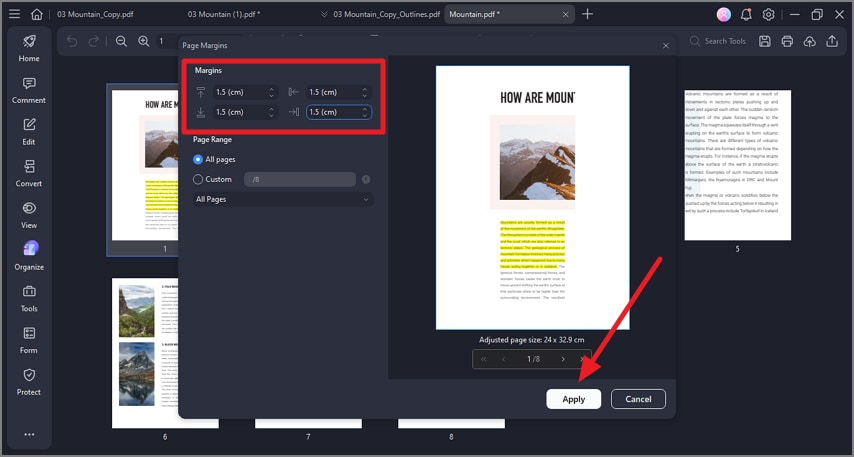Go to previous preview page

[503, 359]
